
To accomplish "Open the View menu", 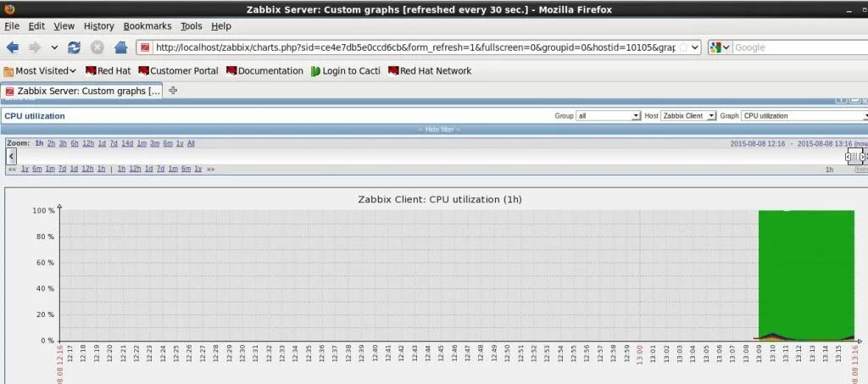I will [x=64, y=26].
